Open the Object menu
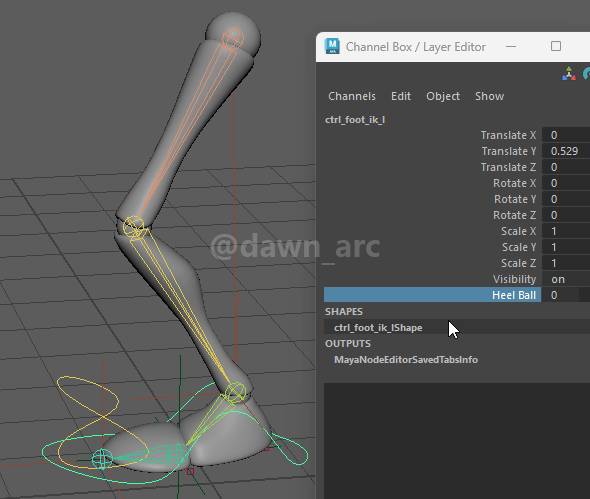590x499 pixels. (443, 96)
